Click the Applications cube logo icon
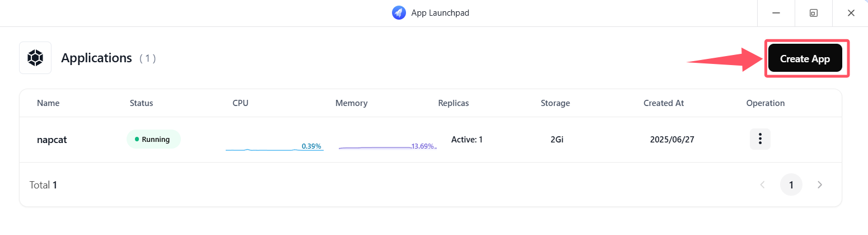868x235 pixels. point(35,58)
